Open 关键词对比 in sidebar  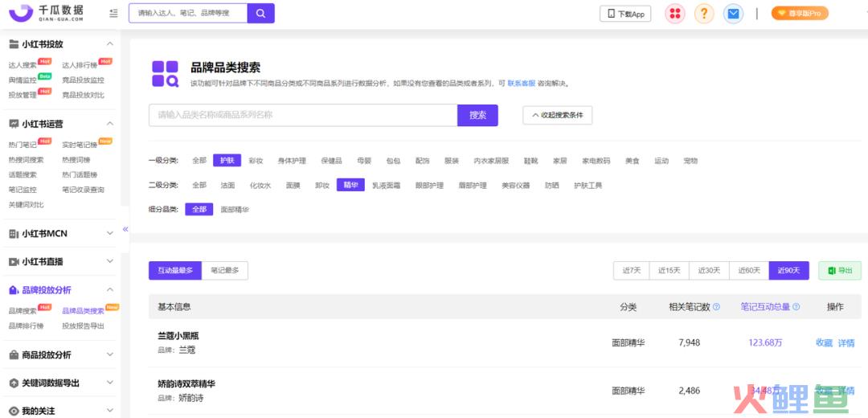coord(26,205)
